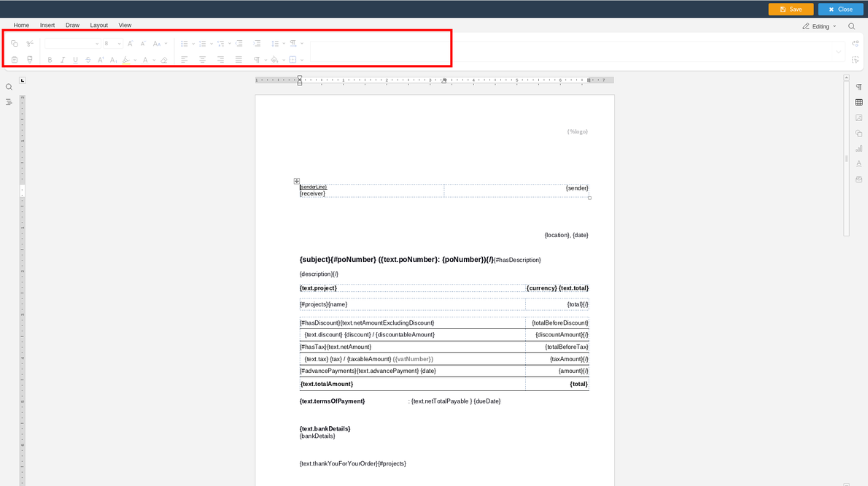Toggle Strikethrough formatting
This screenshot has width=868, height=486.
click(88, 60)
